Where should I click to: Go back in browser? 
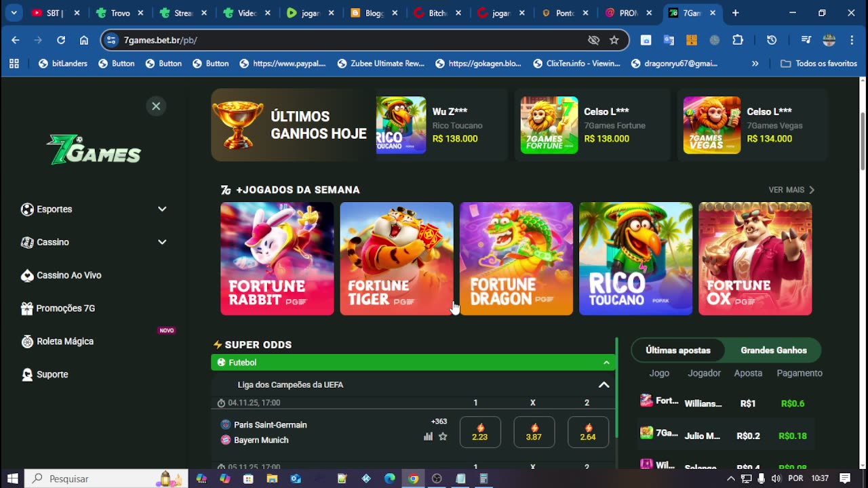[15, 40]
